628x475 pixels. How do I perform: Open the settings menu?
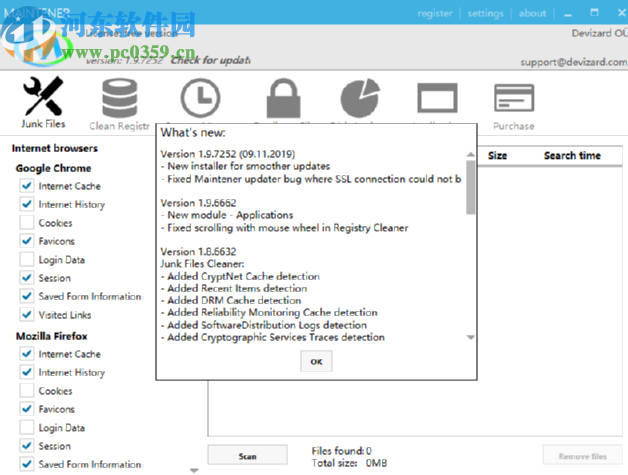pyautogui.click(x=485, y=13)
